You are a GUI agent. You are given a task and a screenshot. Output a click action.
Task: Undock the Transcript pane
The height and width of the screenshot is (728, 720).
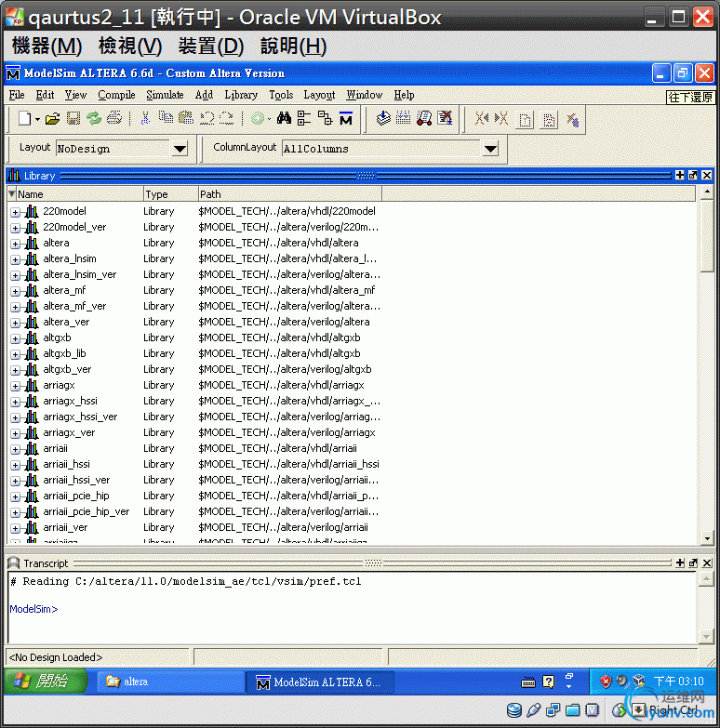pos(693,563)
